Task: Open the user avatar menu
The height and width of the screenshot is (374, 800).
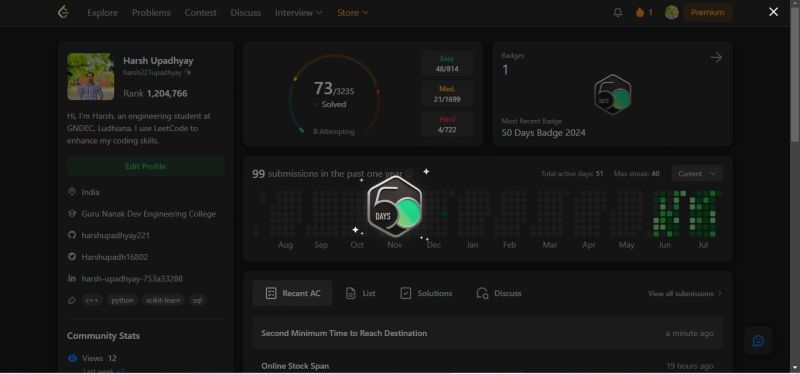Action: click(671, 12)
